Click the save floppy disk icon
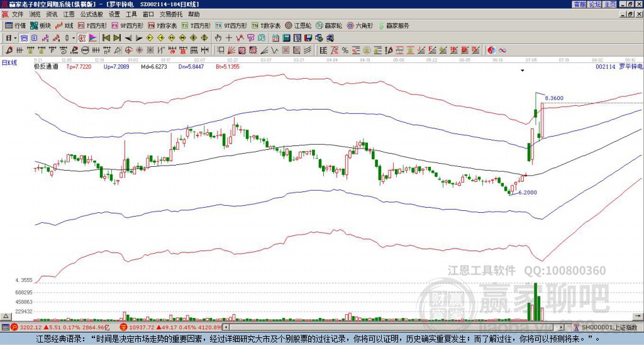The height and width of the screenshot is (345, 644). (308, 38)
